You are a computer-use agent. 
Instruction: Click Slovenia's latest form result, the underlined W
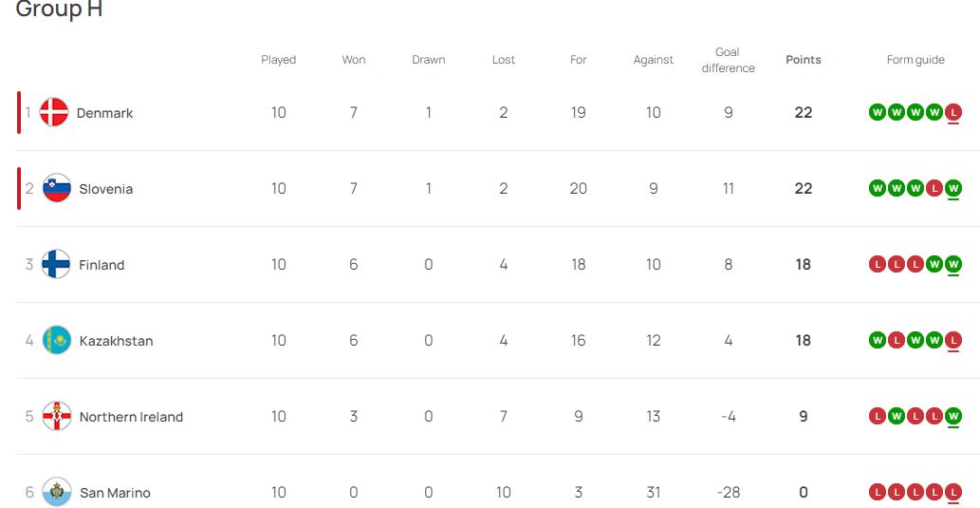click(x=953, y=189)
